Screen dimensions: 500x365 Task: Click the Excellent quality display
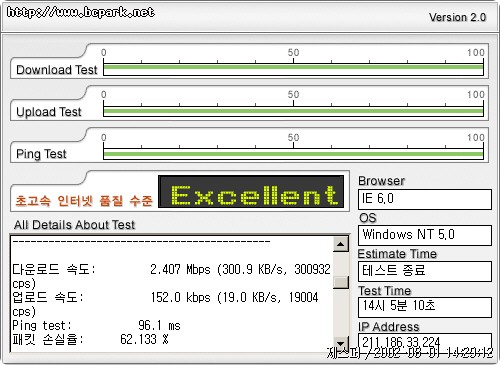point(251,192)
